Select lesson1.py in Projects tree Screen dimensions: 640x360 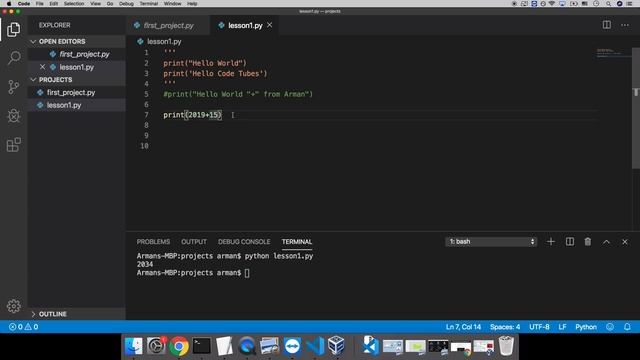(x=76, y=105)
